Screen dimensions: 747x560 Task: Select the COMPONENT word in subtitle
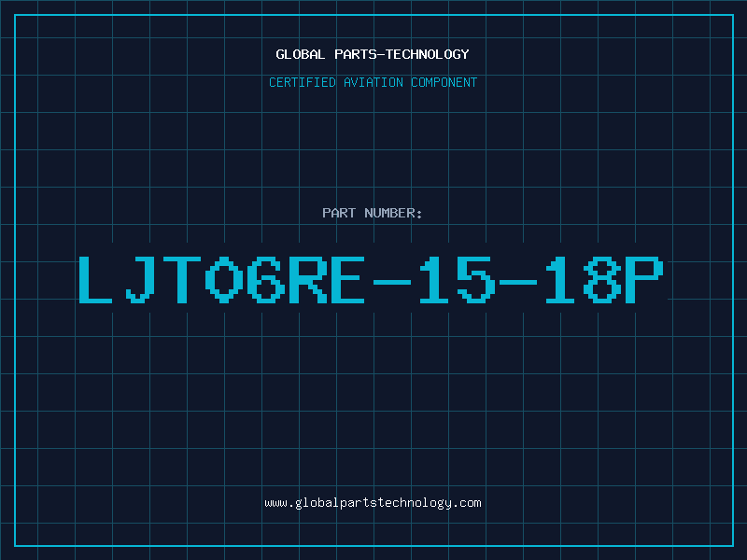(x=444, y=82)
